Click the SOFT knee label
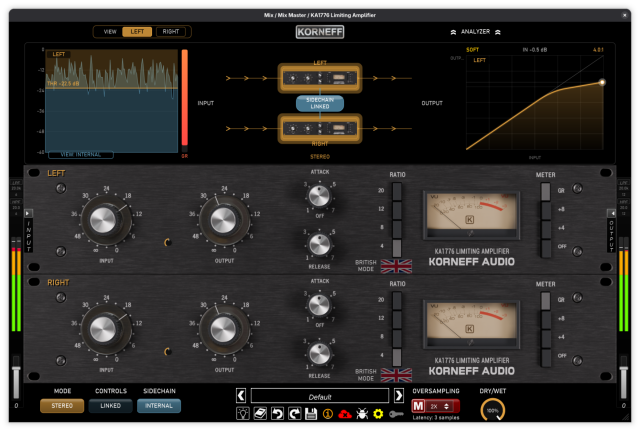The width and height of the screenshot is (640, 431). pos(472,50)
